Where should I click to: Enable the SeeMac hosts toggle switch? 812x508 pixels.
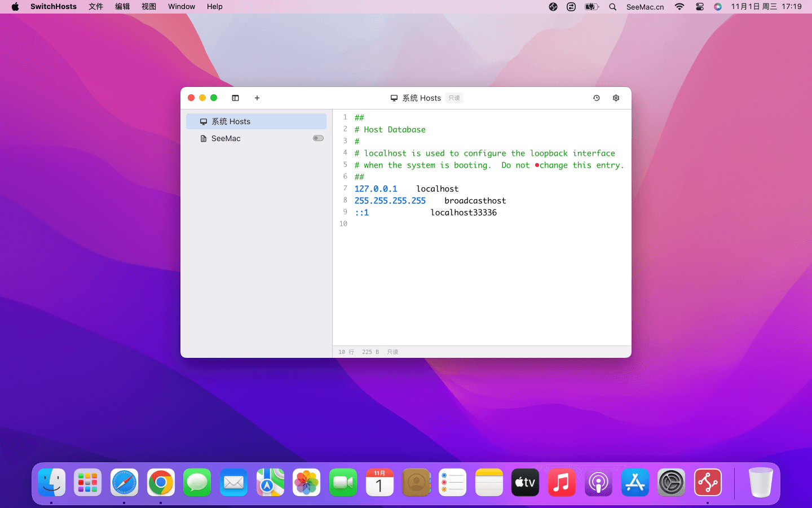[318, 138]
